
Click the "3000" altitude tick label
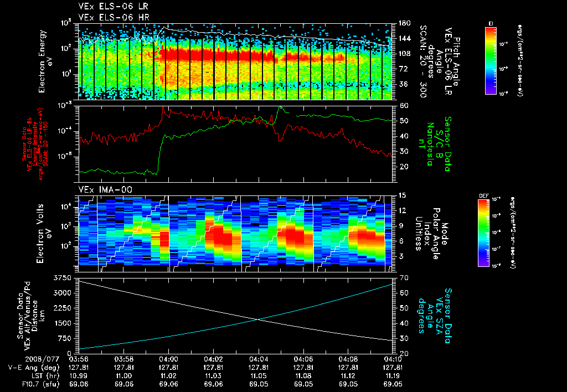coord(62,293)
